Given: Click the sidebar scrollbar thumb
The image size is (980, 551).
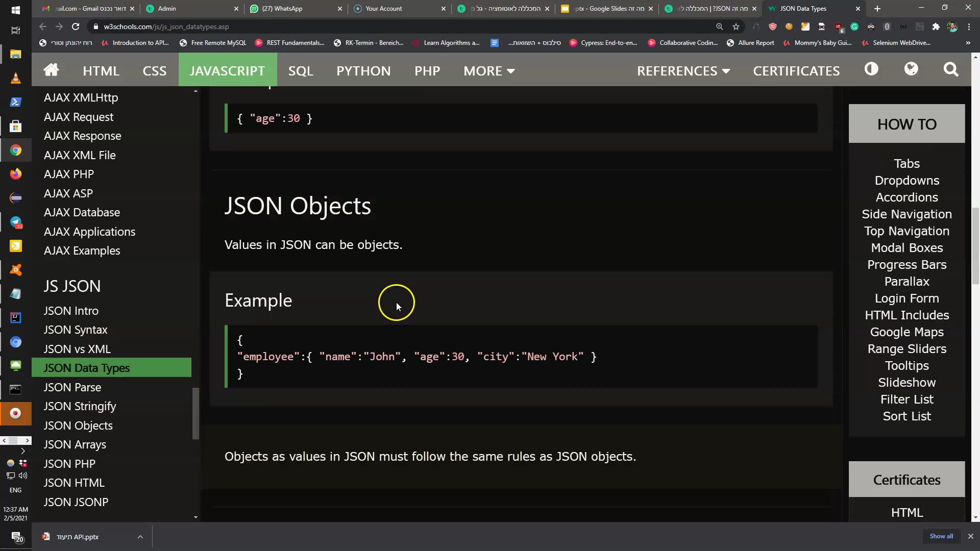Looking at the screenshot, I should click(x=195, y=413).
